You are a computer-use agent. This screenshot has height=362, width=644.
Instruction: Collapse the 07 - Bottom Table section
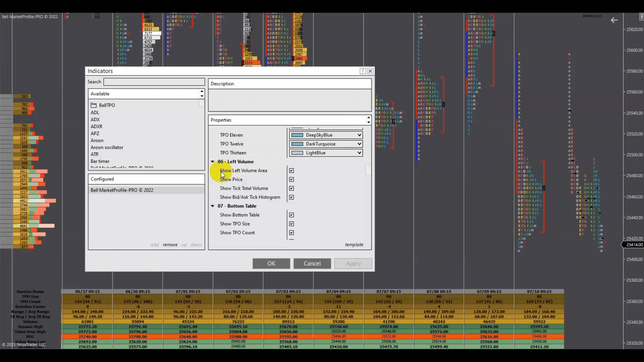click(x=213, y=206)
